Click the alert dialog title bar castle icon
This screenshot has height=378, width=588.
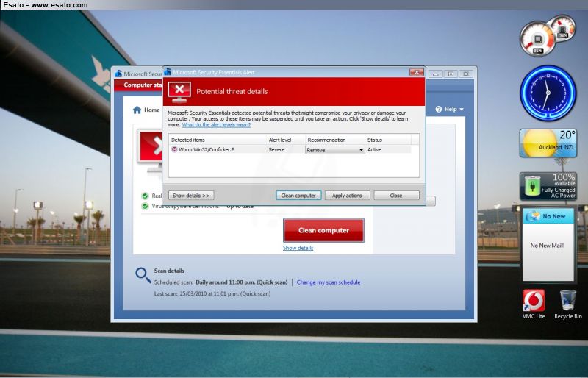coord(168,71)
